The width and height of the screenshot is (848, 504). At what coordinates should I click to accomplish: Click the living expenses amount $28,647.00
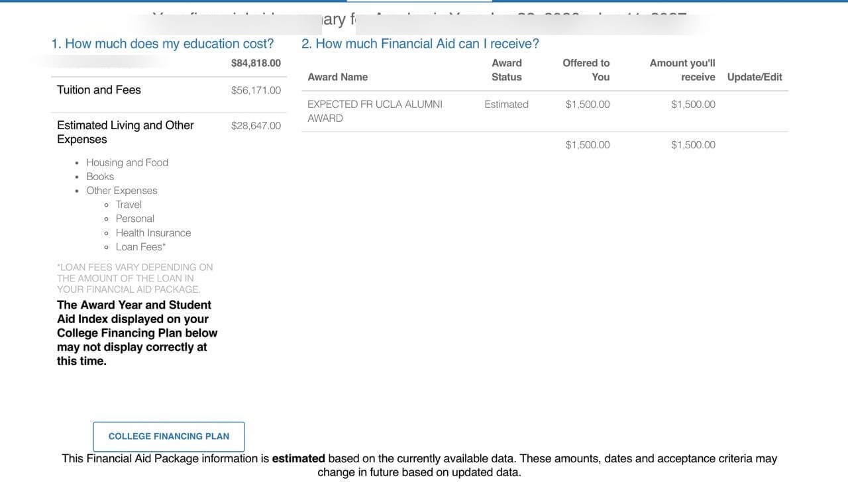[256, 125]
